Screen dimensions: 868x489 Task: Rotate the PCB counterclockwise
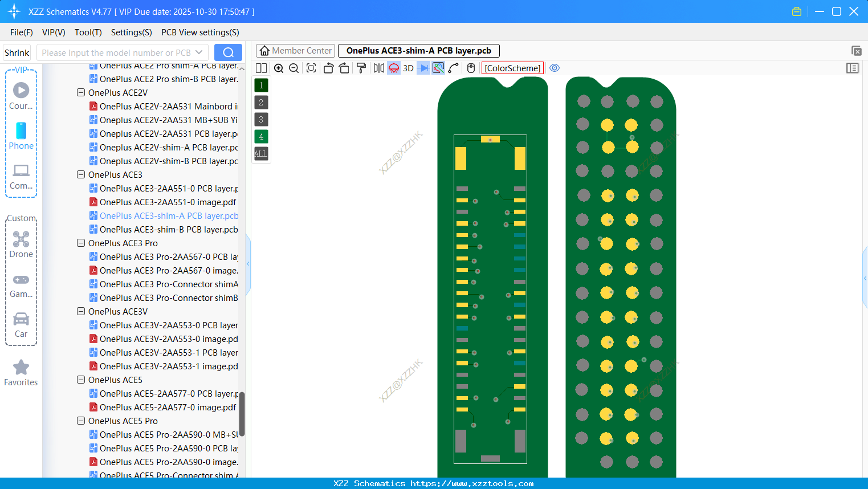click(x=328, y=68)
